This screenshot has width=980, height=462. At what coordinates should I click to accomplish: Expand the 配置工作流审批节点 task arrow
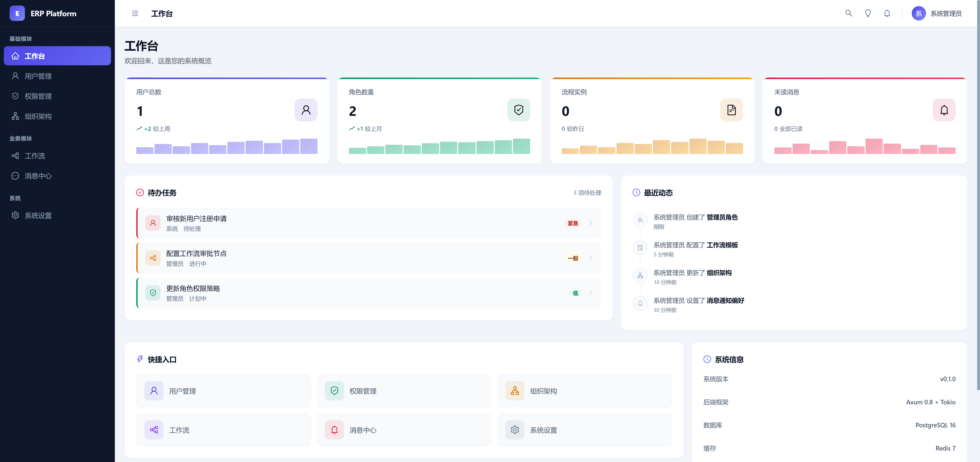[x=591, y=258]
